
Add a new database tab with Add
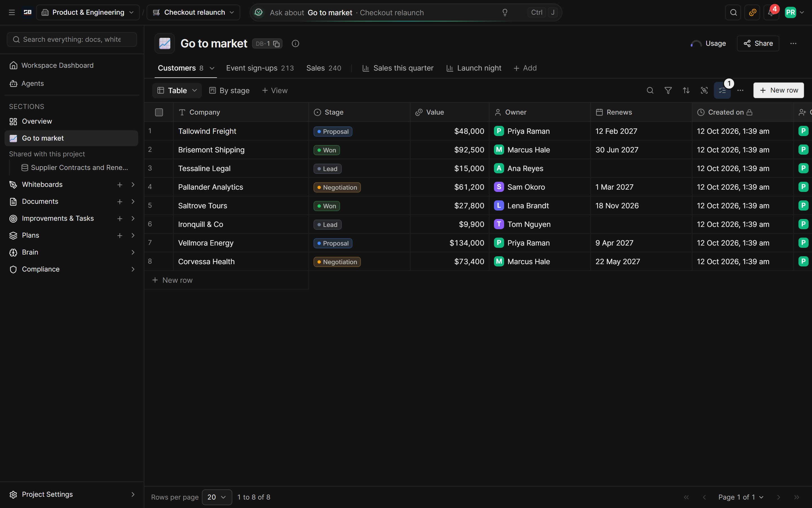click(x=525, y=68)
